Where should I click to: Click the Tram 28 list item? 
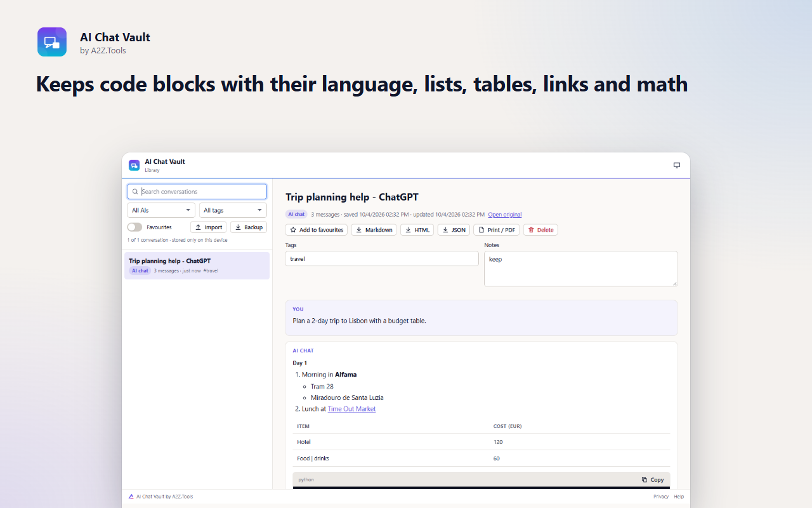(x=322, y=386)
